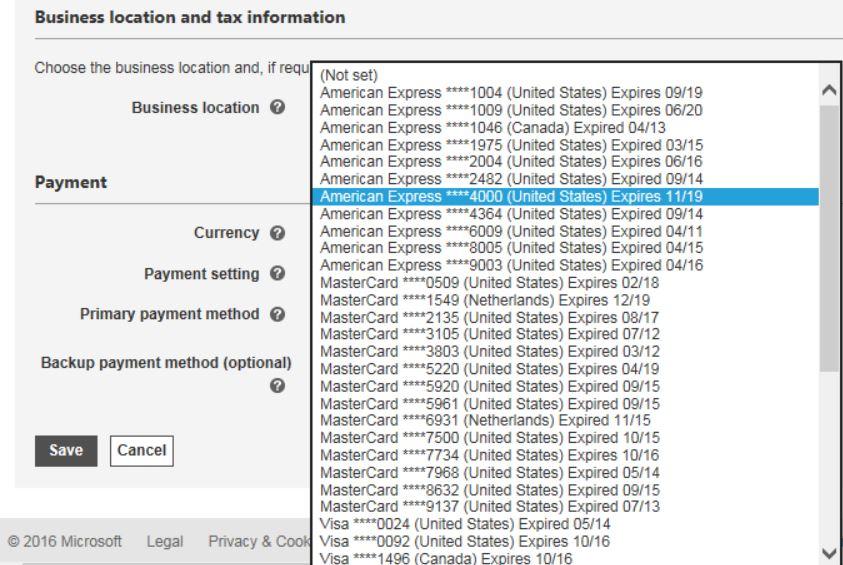
Task: Open help icon under Backup payment method
Action: click(x=277, y=385)
